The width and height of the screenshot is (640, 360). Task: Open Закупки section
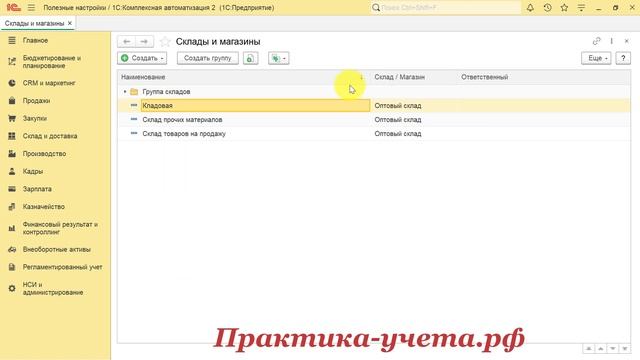click(35, 118)
